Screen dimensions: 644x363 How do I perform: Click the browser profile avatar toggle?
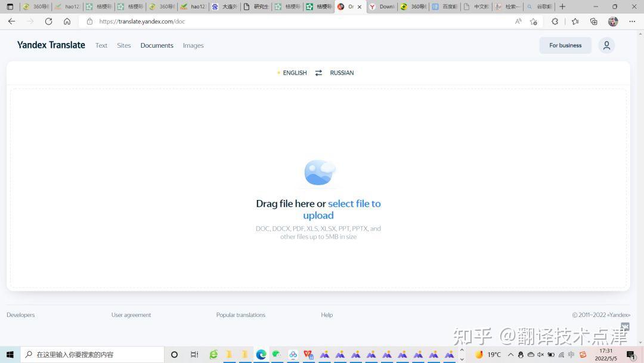(613, 21)
